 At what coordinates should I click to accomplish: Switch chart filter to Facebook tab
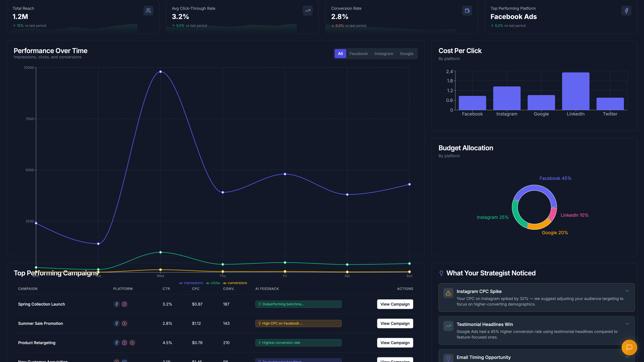point(358,53)
